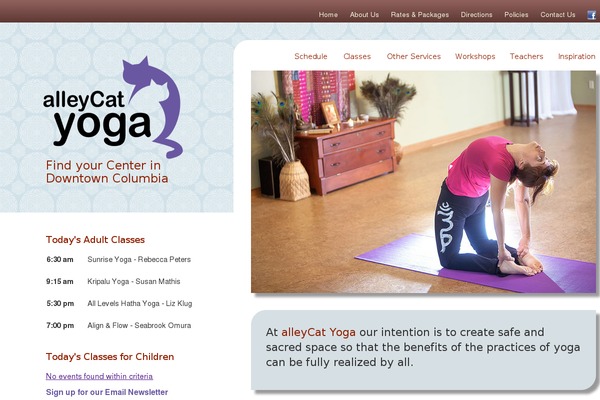The width and height of the screenshot is (600, 400).
Task: Open the Workshops section
Action: pyautogui.click(x=475, y=56)
